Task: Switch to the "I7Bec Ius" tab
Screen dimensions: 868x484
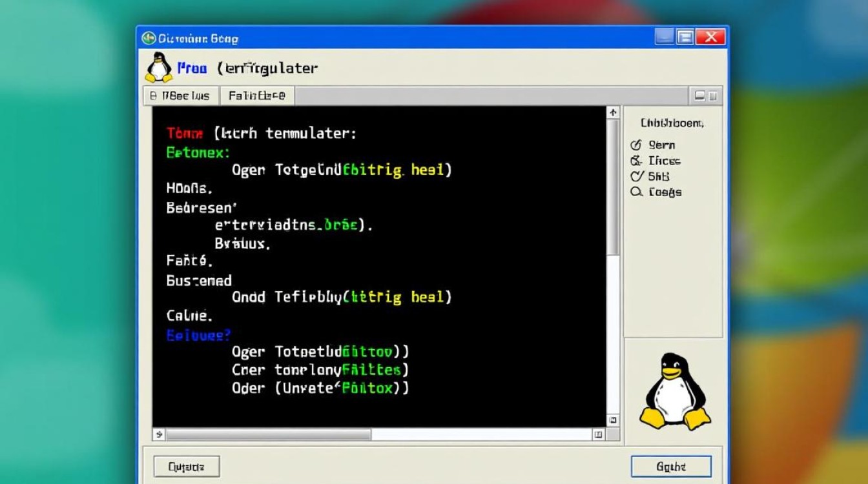Action: point(181,95)
